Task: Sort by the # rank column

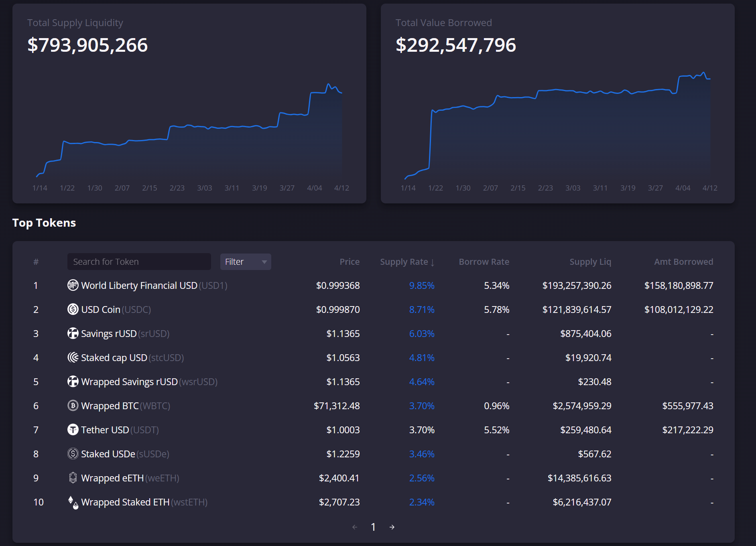Action: click(36, 262)
